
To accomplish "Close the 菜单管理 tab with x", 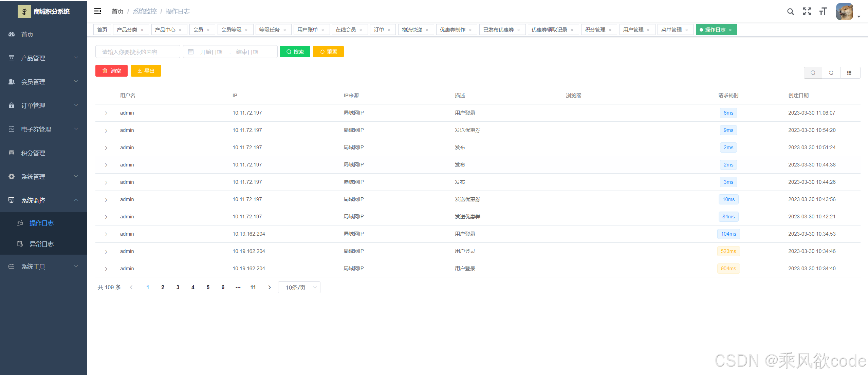I will point(686,30).
